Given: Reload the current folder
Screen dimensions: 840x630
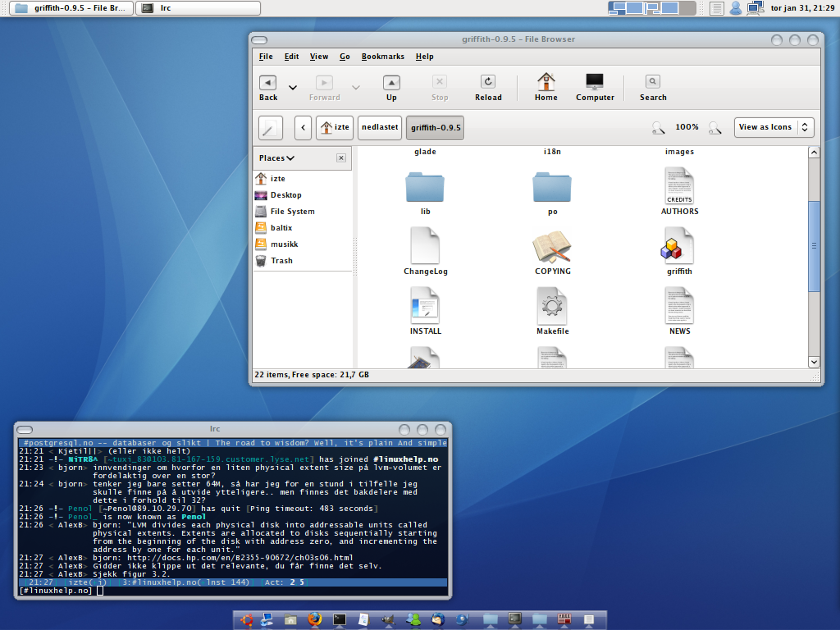Looking at the screenshot, I should (488, 88).
